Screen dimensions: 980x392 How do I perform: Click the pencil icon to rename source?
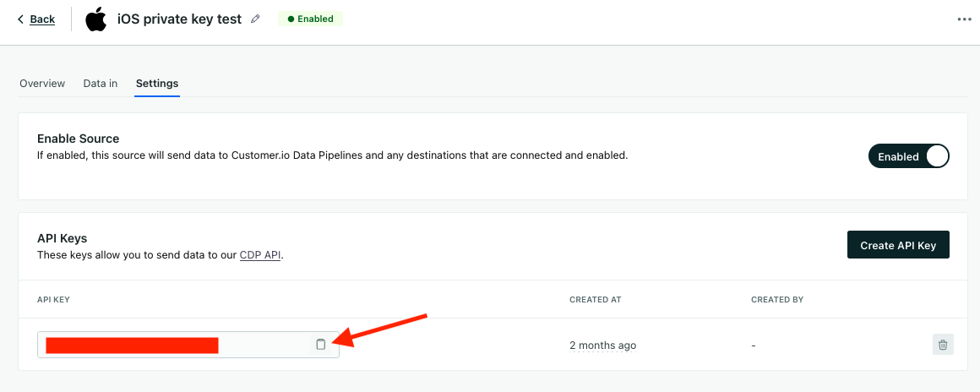(x=256, y=19)
